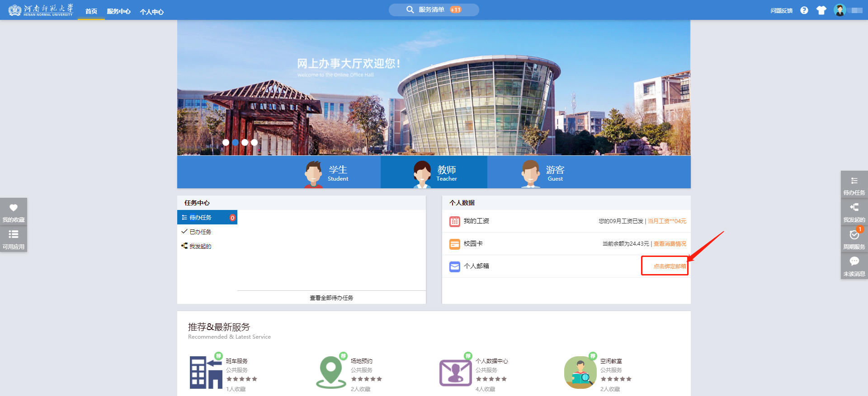
Task: Open right sidebar 待办任务 icon
Action: 854,184
